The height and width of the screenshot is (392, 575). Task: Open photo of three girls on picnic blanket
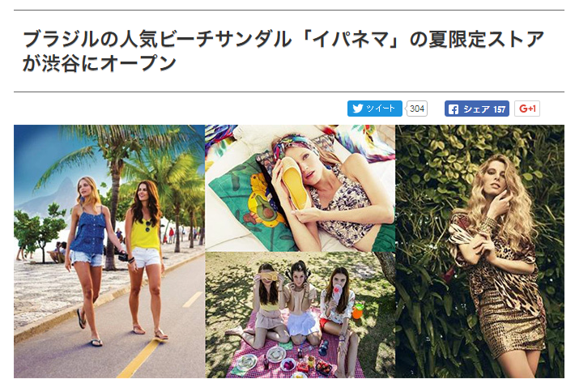(x=300, y=315)
